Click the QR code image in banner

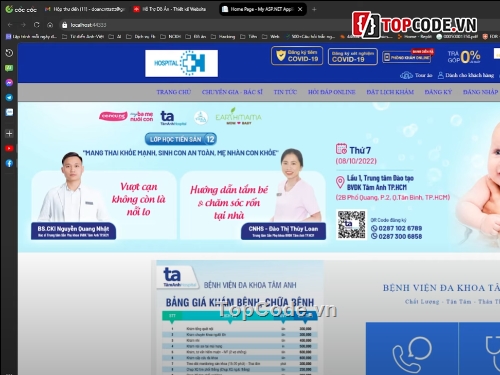pos(352,225)
